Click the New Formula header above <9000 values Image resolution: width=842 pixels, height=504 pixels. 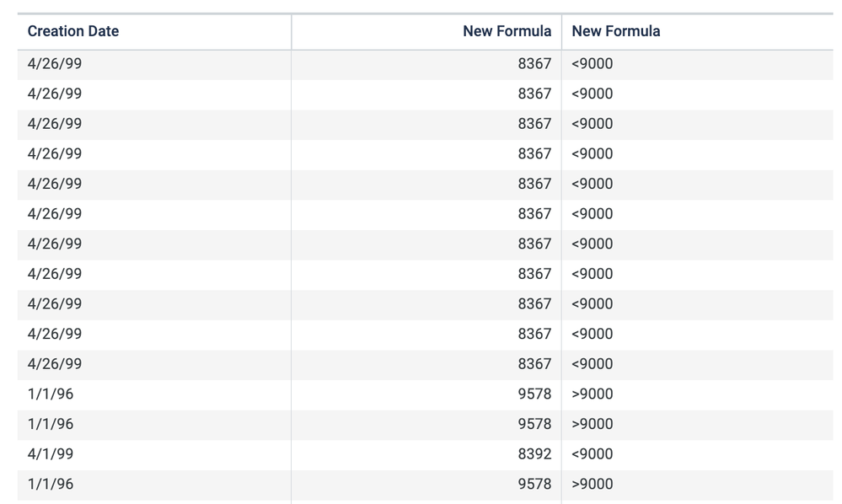point(615,31)
